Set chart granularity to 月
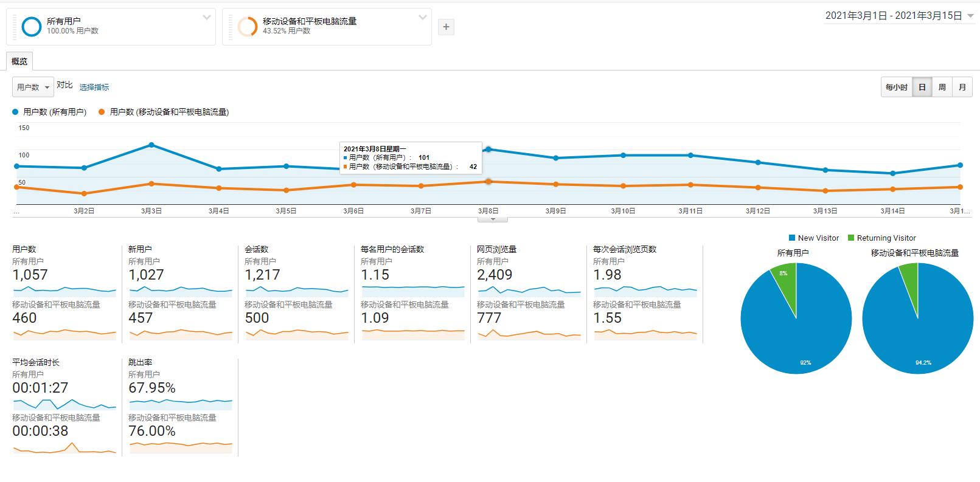Image resolution: width=980 pixels, height=482 pixels. click(962, 87)
